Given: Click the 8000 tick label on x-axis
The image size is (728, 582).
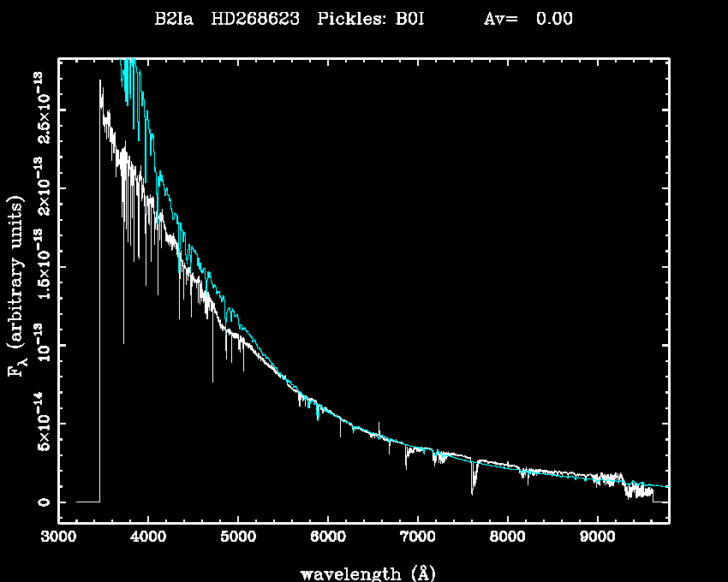Looking at the screenshot, I should coord(508,539).
